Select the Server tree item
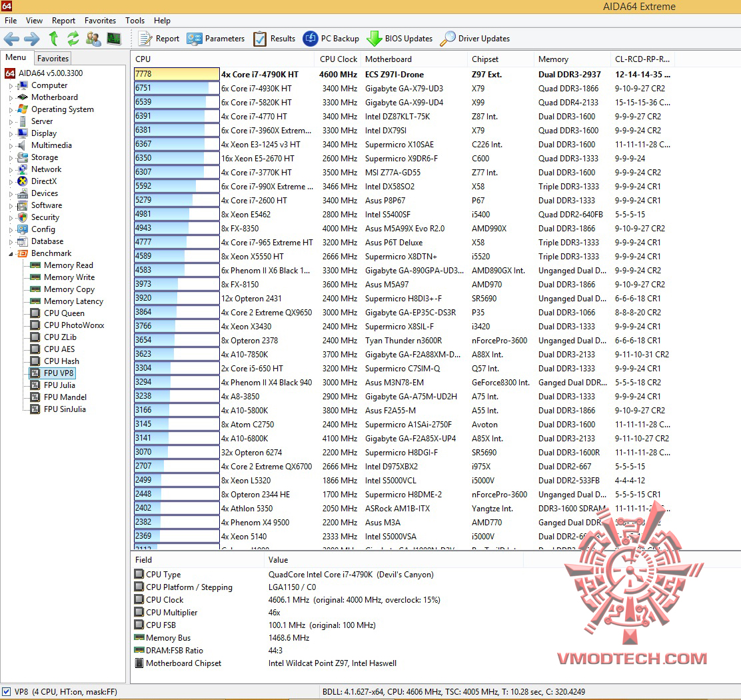This screenshot has height=700, width=741. point(35,121)
